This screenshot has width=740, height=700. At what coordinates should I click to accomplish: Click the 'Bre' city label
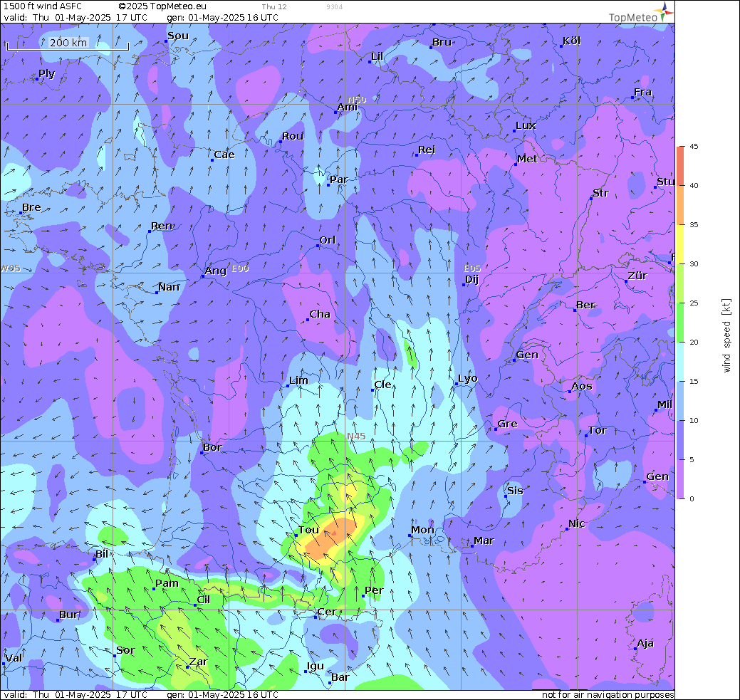pos(31,208)
